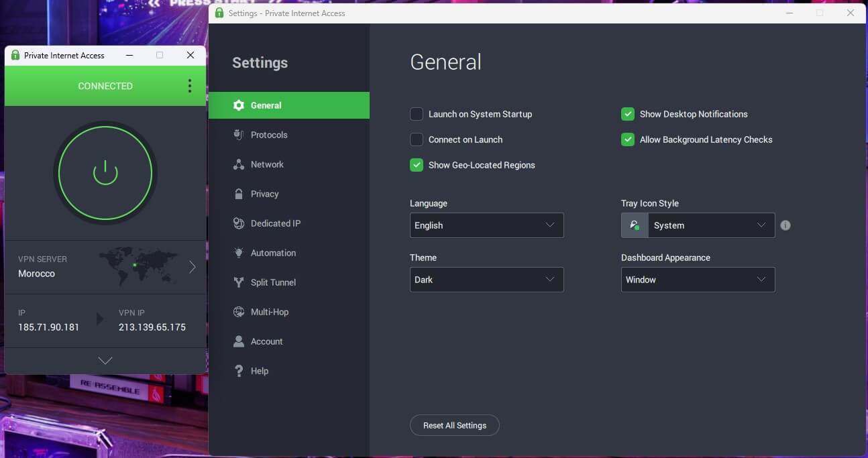Click the VPN IP 213.139.65.175
This screenshot has height=458, width=868.
(x=152, y=327)
